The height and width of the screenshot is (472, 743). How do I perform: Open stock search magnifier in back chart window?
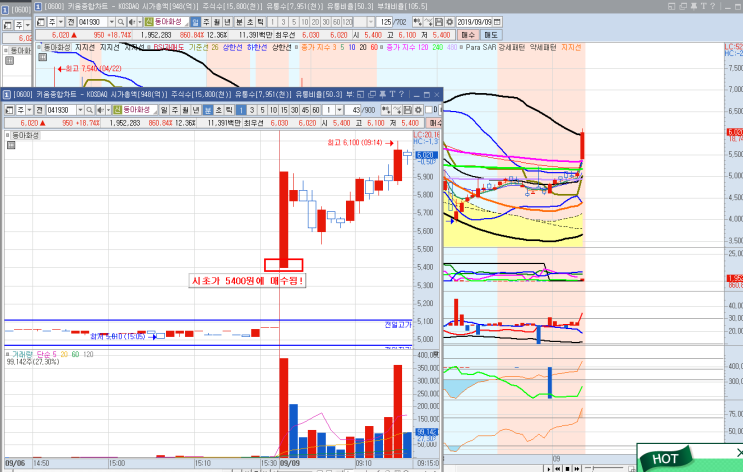pos(121,22)
